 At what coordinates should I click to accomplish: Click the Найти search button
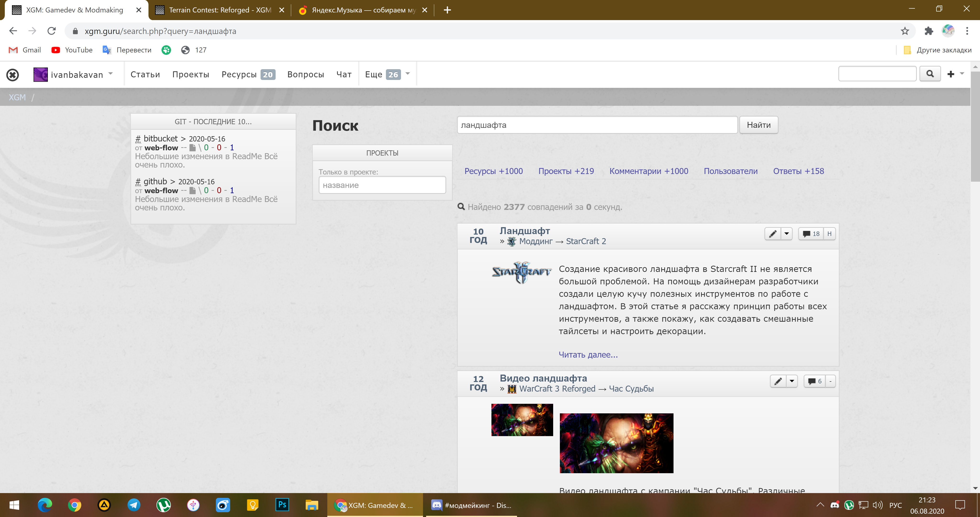click(x=758, y=125)
